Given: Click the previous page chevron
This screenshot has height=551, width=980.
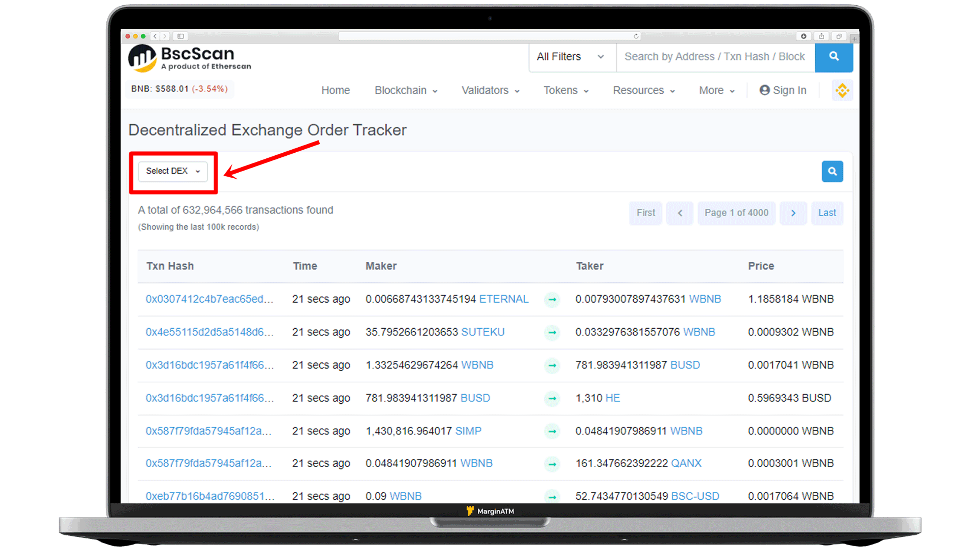Looking at the screenshot, I should click(x=679, y=213).
